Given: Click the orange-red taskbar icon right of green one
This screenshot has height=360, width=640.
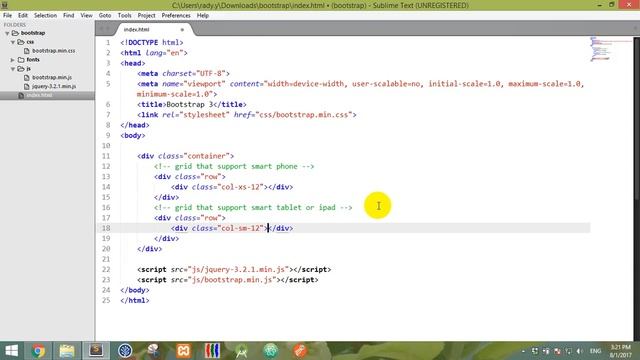Looking at the screenshot, I should (299, 351).
